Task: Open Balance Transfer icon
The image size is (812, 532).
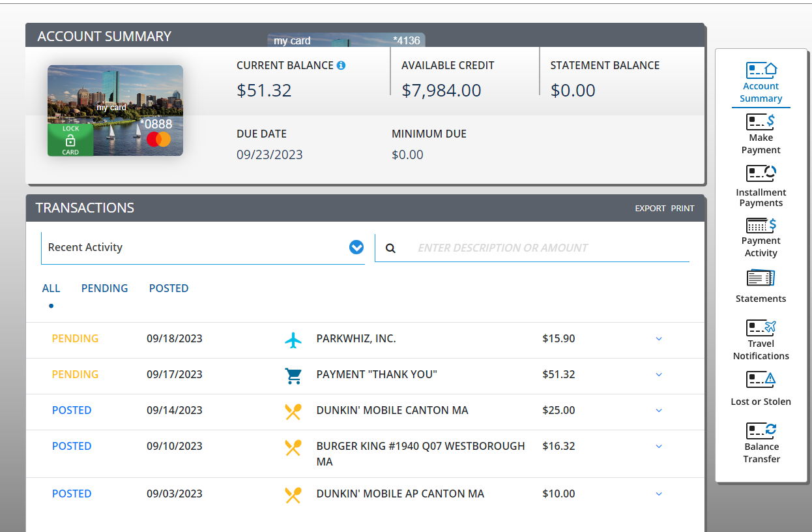Action: pos(761,430)
